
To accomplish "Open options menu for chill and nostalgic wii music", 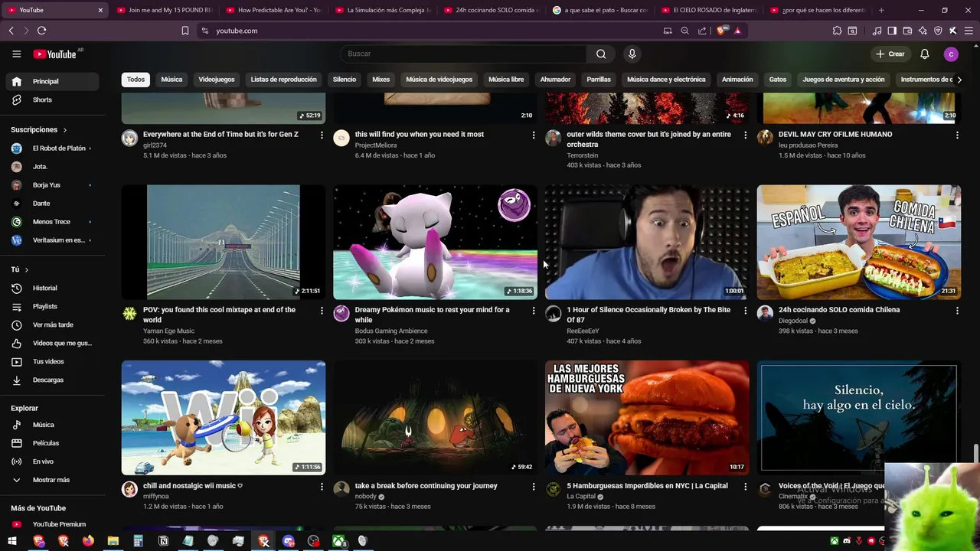I will [x=322, y=487].
